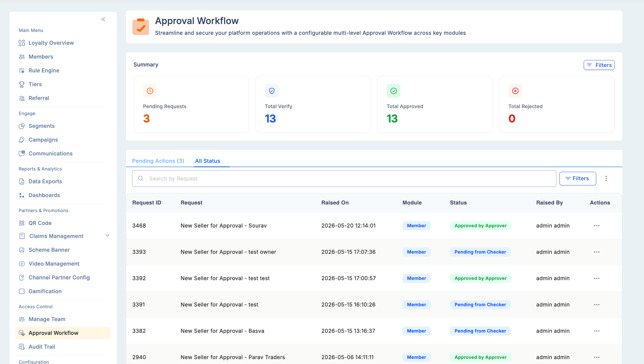The image size is (644, 364).
Task: Click the Raised By column header
Action: 549,203
